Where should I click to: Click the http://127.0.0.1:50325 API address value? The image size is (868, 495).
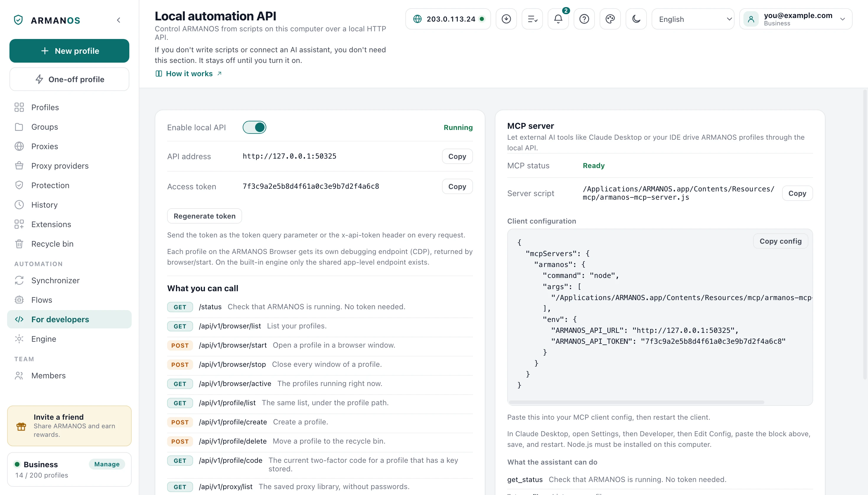[289, 156]
